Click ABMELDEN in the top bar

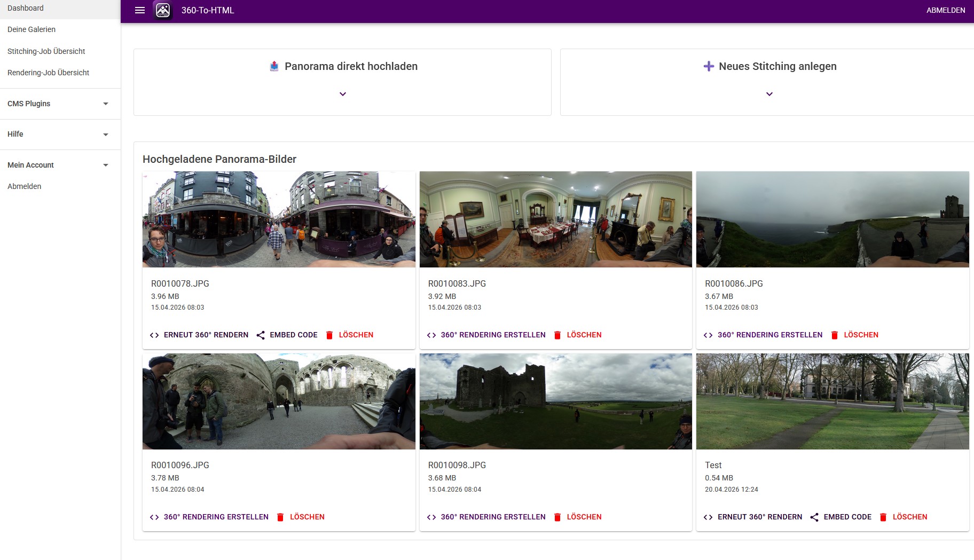coord(946,10)
